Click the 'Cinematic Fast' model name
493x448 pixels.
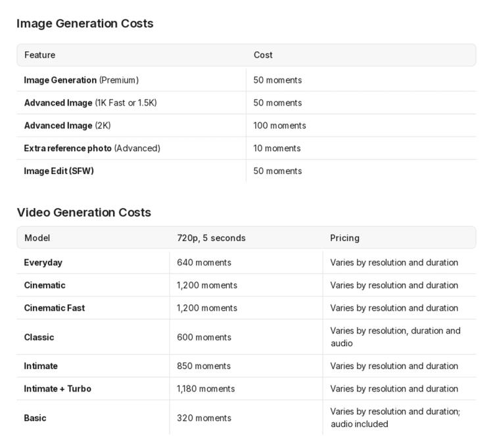click(55, 308)
